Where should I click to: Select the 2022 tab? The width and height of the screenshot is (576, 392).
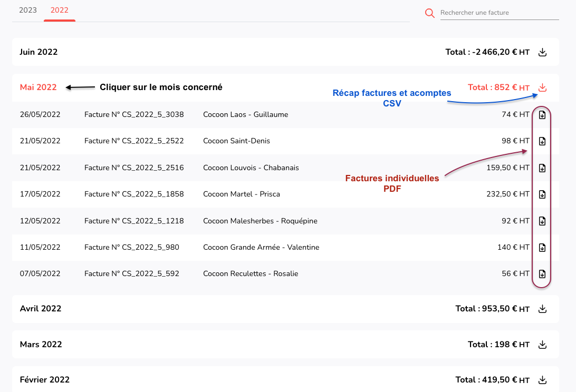[60, 11]
